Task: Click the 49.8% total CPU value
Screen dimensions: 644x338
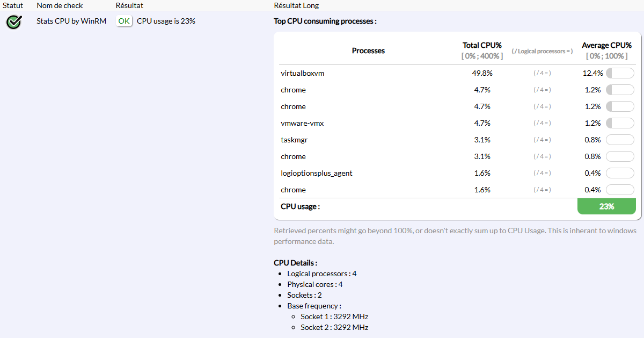Action: [x=482, y=73]
